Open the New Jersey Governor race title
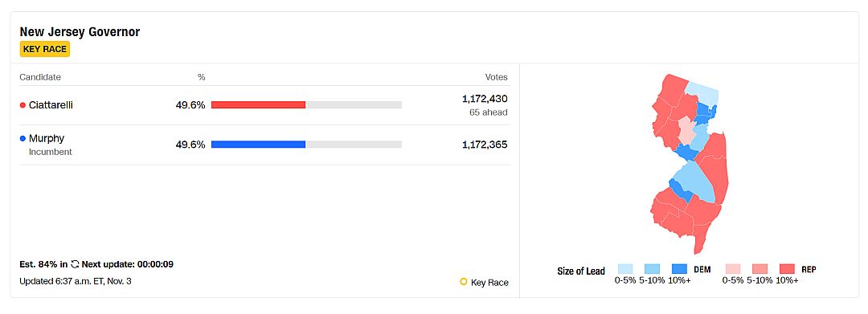868x314 pixels. click(80, 31)
